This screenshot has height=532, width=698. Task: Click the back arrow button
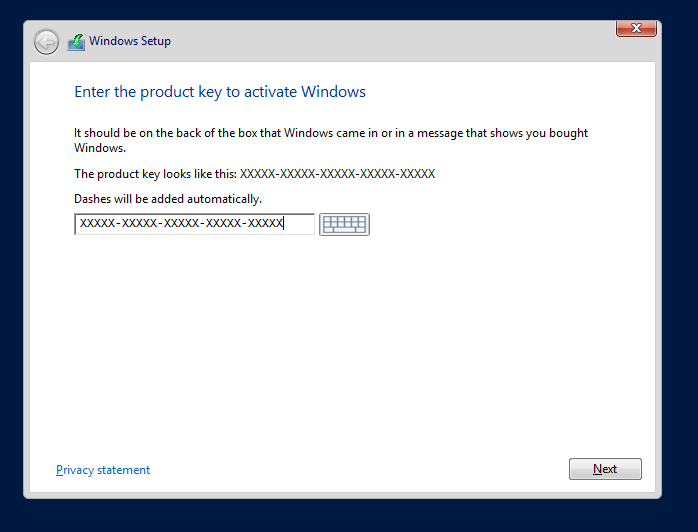46,42
